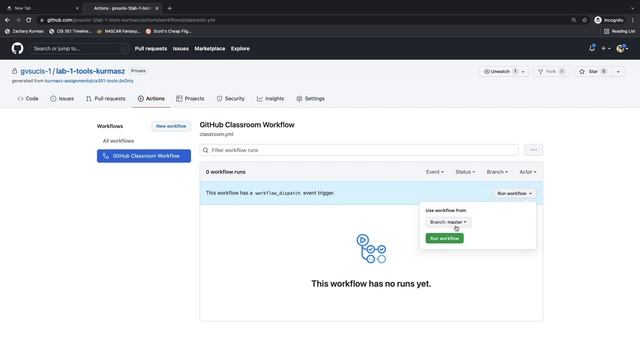Click the New workflow button
Image resolution: width=640 pixels, height=360 pixels.
click(171, 126)
